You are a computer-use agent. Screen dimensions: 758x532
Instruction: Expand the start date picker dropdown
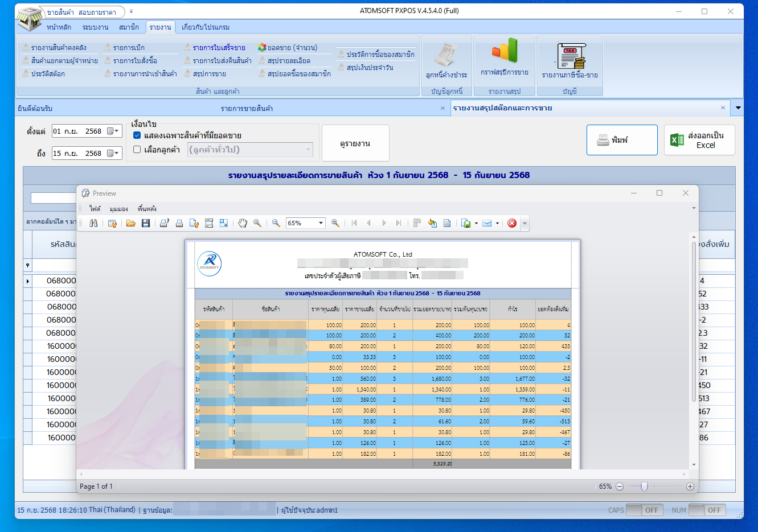click(113, 131)
